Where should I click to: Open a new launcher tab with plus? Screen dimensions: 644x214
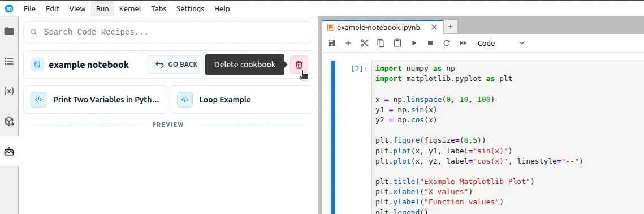[451, 27]
